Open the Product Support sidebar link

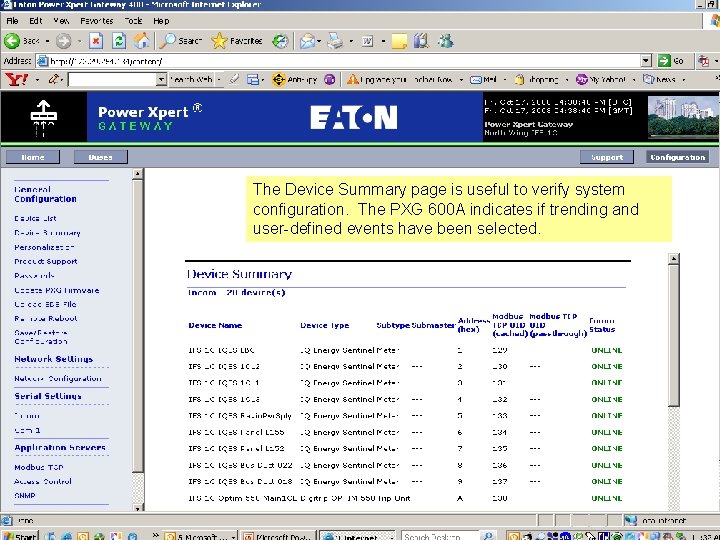click(45, 261)
